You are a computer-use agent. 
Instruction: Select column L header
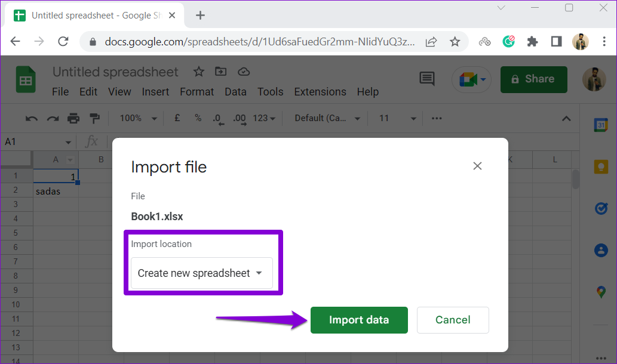[x=555, y=159]
